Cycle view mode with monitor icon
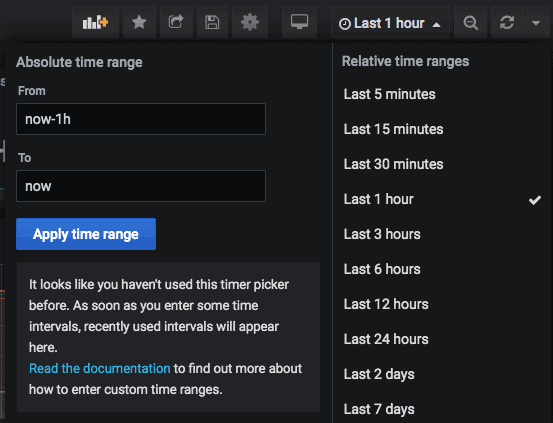 299,23
